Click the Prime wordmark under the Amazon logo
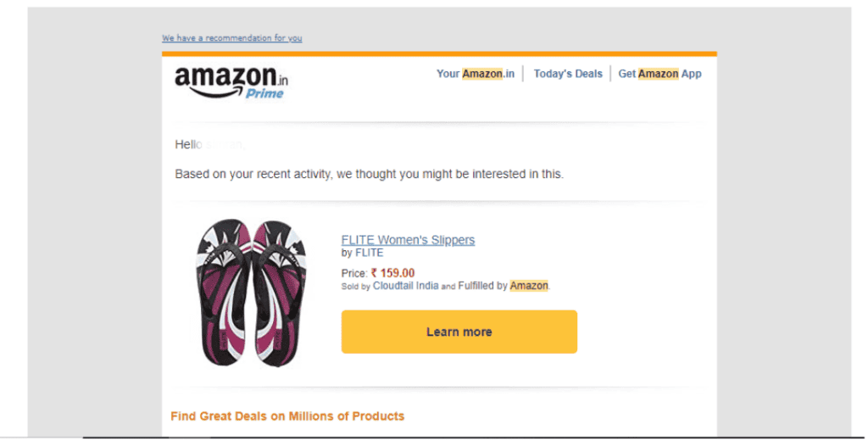 (x=264, y=93)
